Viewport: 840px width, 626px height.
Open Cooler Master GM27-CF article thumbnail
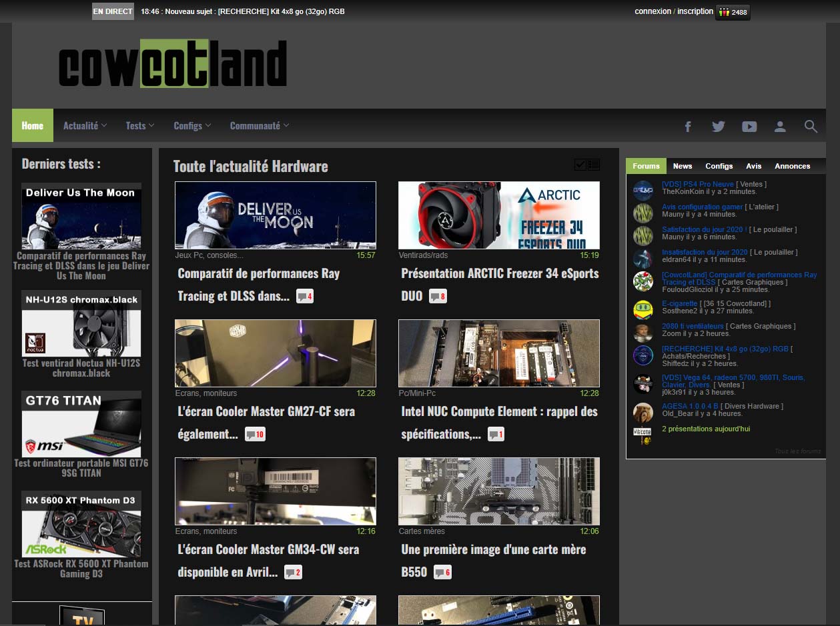point(276,353)
